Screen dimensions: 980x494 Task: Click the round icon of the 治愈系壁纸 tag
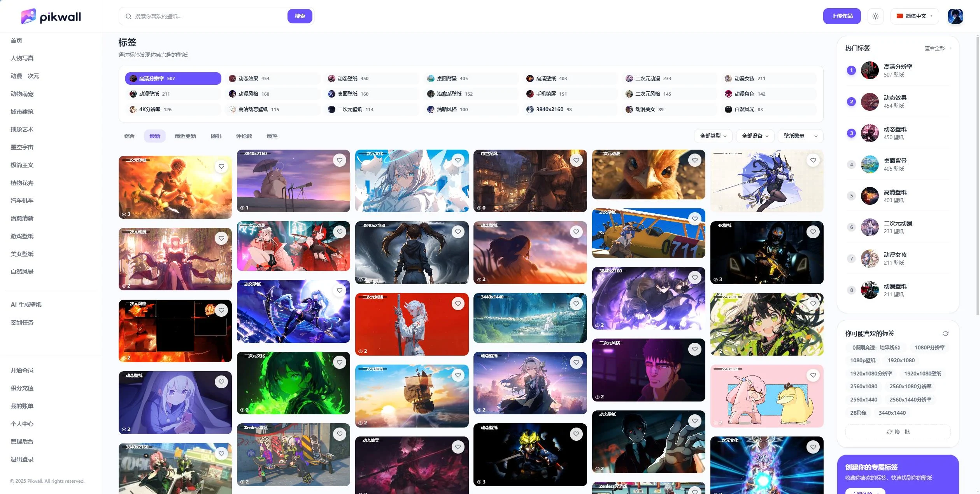pos(431,94)
